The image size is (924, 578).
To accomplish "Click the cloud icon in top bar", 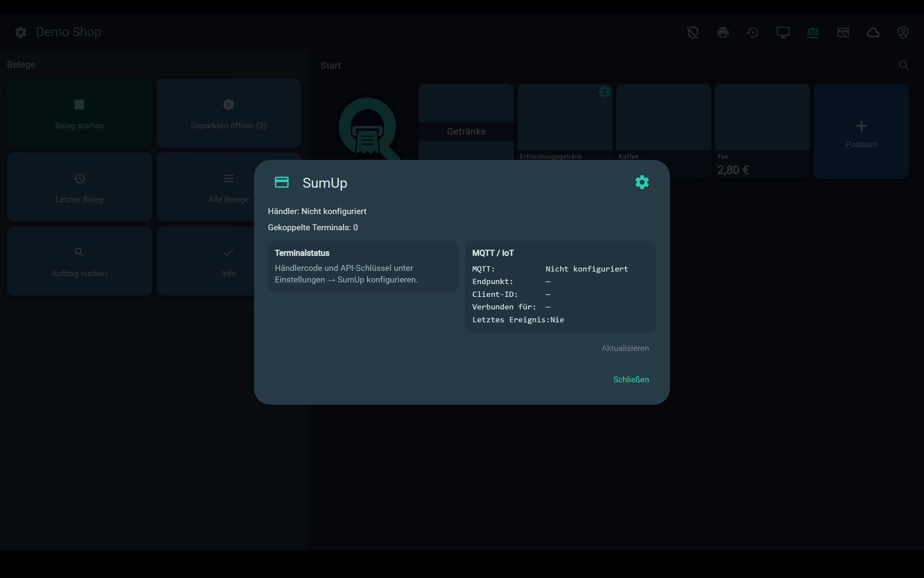I will 873,32.
